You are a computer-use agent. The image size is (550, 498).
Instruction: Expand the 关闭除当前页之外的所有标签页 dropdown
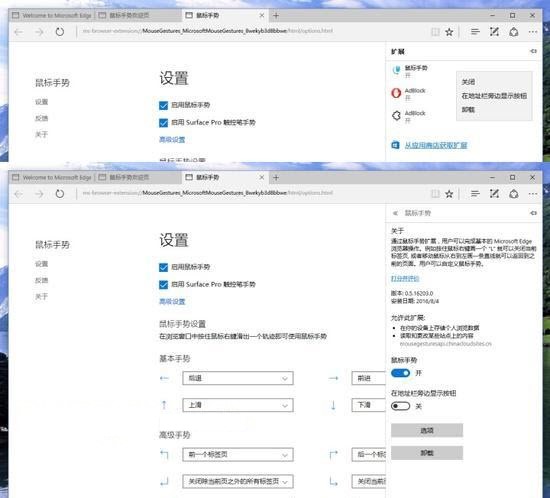tap(238, 482)
